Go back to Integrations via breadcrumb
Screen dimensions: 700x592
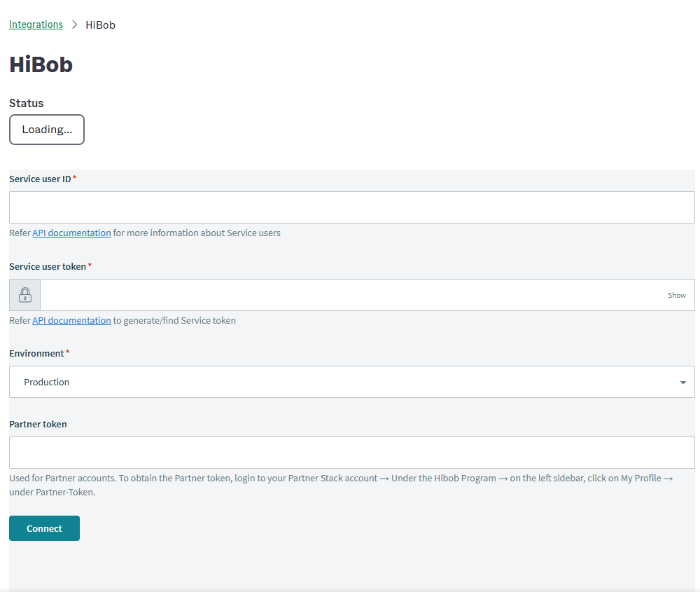point(36,25)
